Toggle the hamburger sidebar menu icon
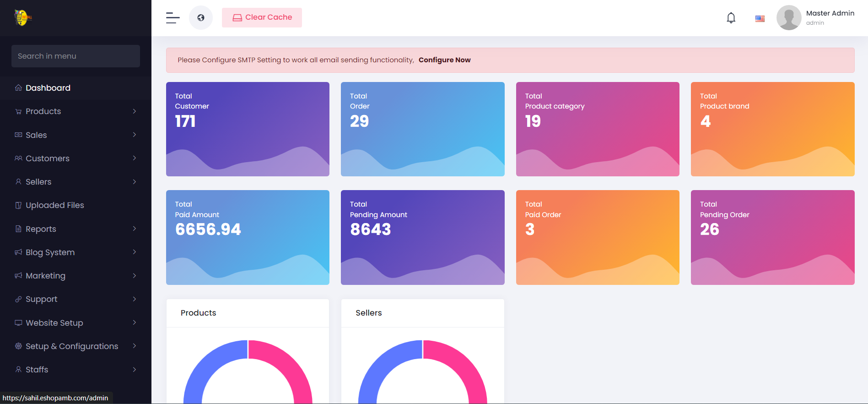868x404 pixels. coord(173,18)
